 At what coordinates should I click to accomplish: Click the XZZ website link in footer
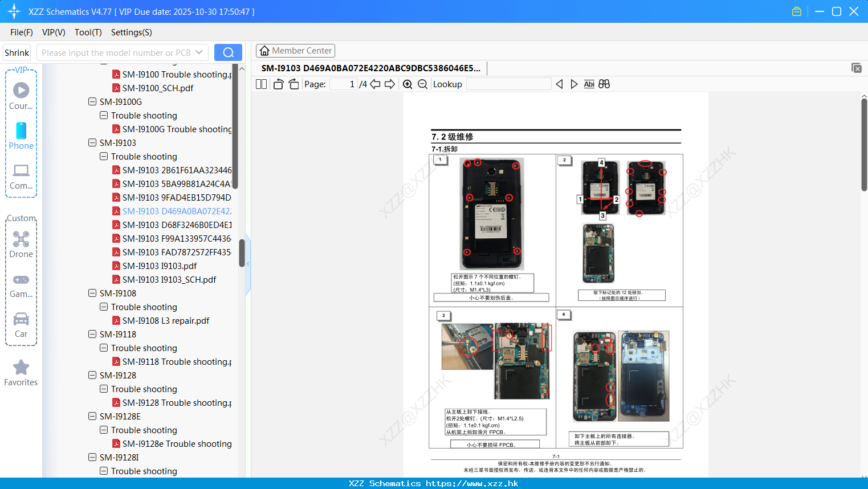click(472, 483)
